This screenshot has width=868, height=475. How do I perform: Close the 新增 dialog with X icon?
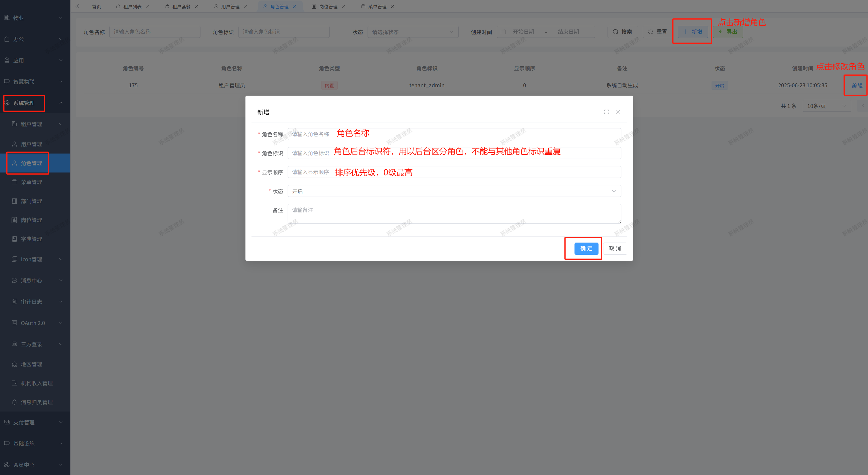[618, 112]
